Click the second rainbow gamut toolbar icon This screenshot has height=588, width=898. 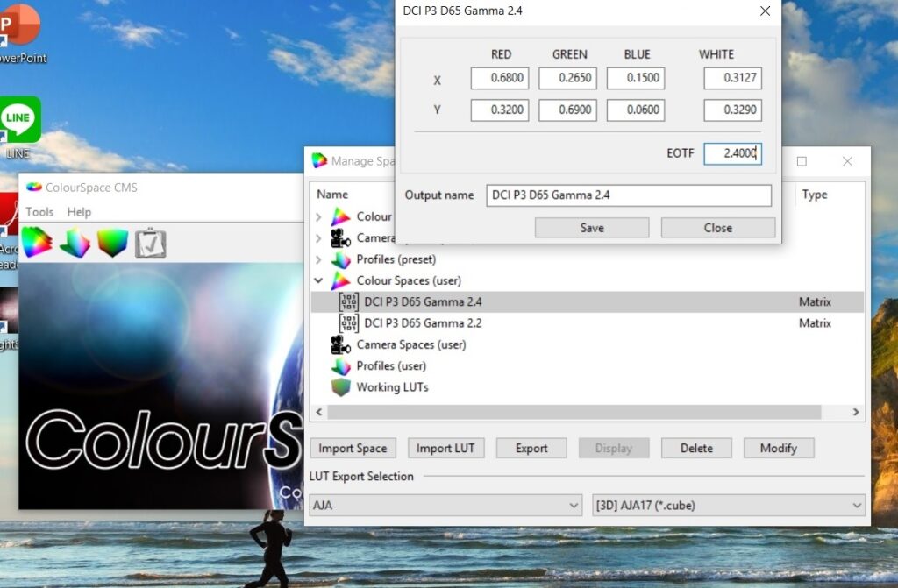[75, 243]
